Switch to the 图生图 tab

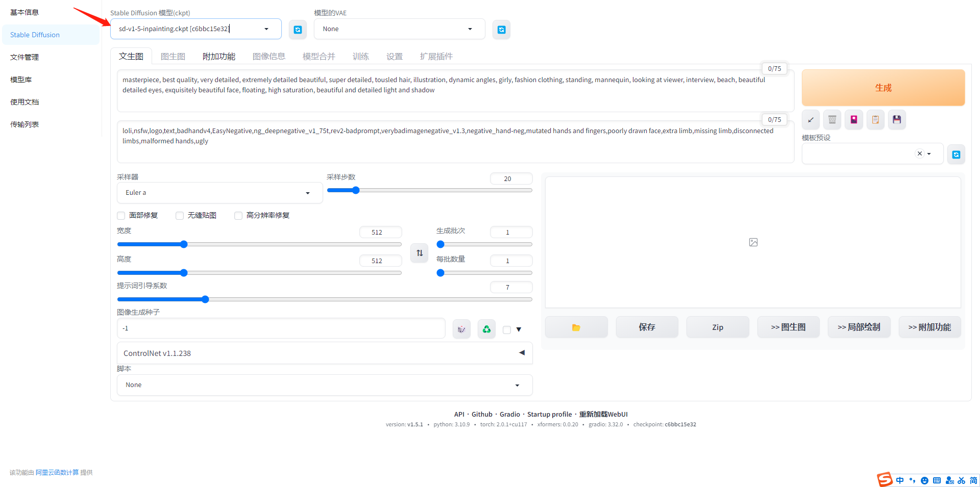click(x=173, y=57)
